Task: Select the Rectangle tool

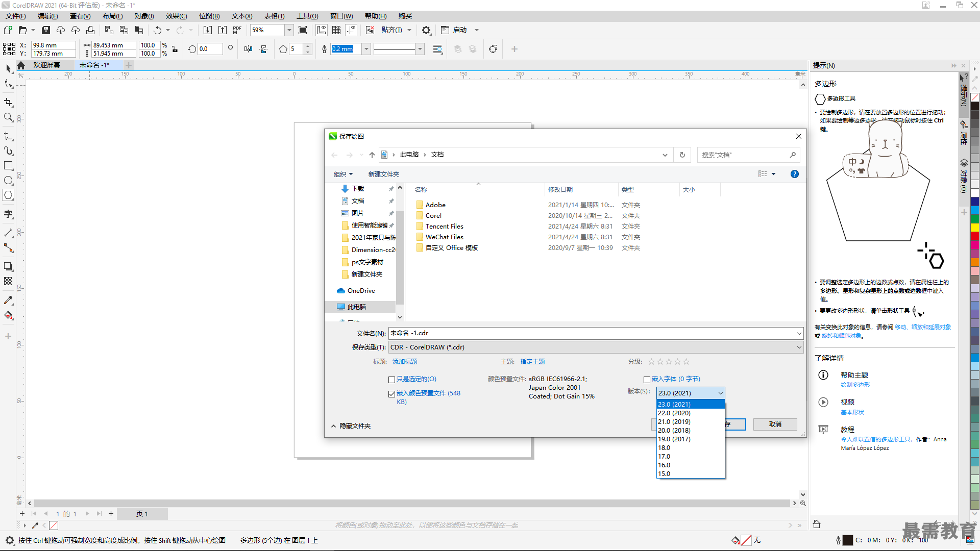Action: (x=9, y=166)
